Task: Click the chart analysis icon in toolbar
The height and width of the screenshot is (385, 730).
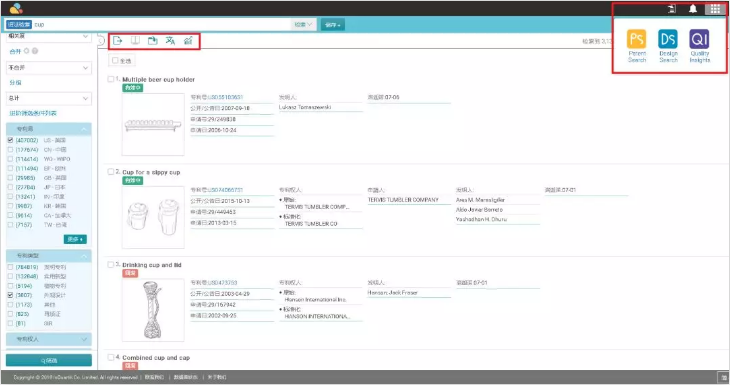Action: pos(188,41)
